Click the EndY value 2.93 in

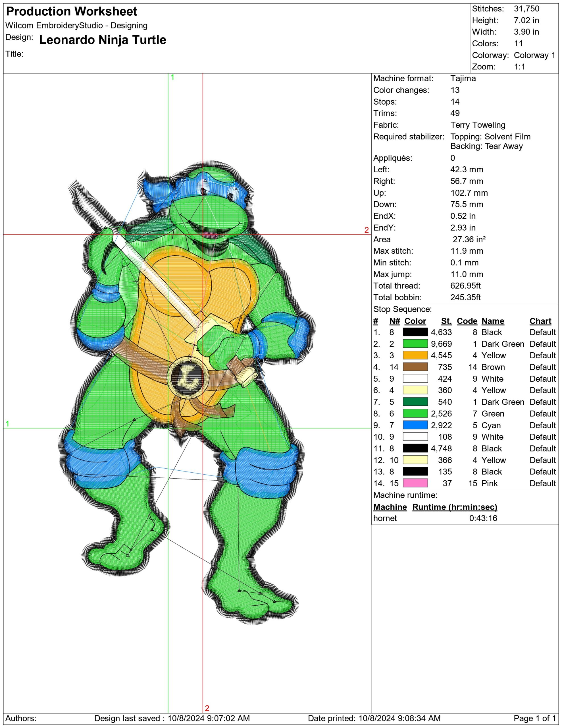[x=463, y=228]
